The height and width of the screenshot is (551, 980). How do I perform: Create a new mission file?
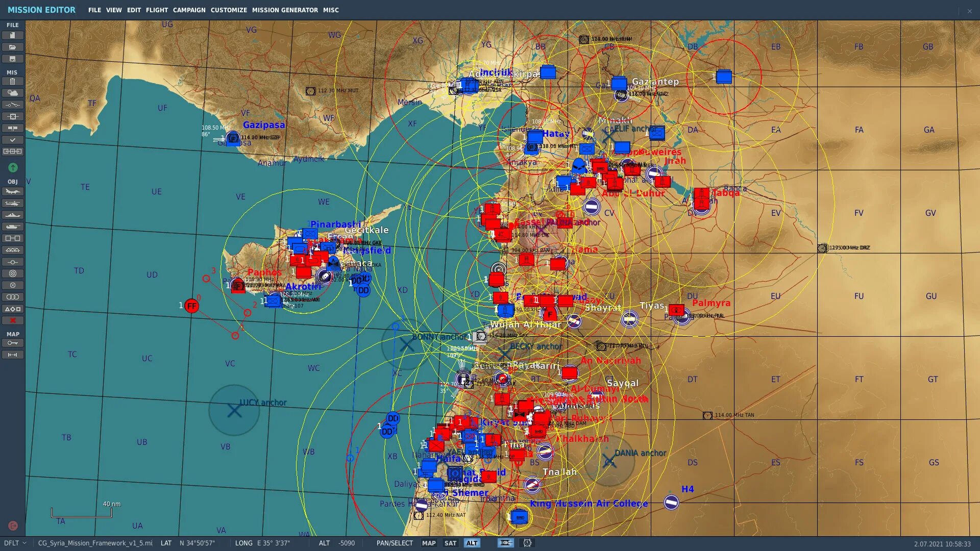[x=13, y=35]
